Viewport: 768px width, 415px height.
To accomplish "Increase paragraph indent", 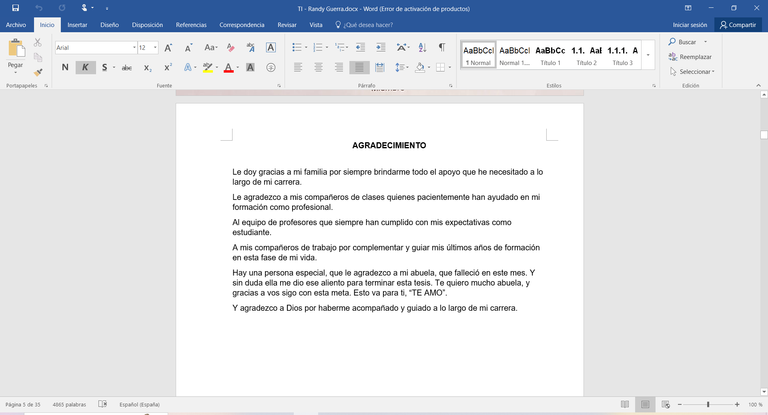I will click(x=380, y=48).
